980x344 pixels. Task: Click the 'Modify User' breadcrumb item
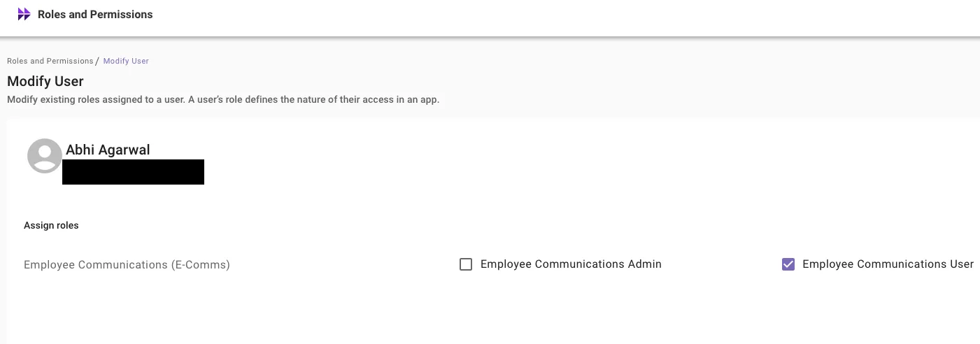click(x=126, y=61)
